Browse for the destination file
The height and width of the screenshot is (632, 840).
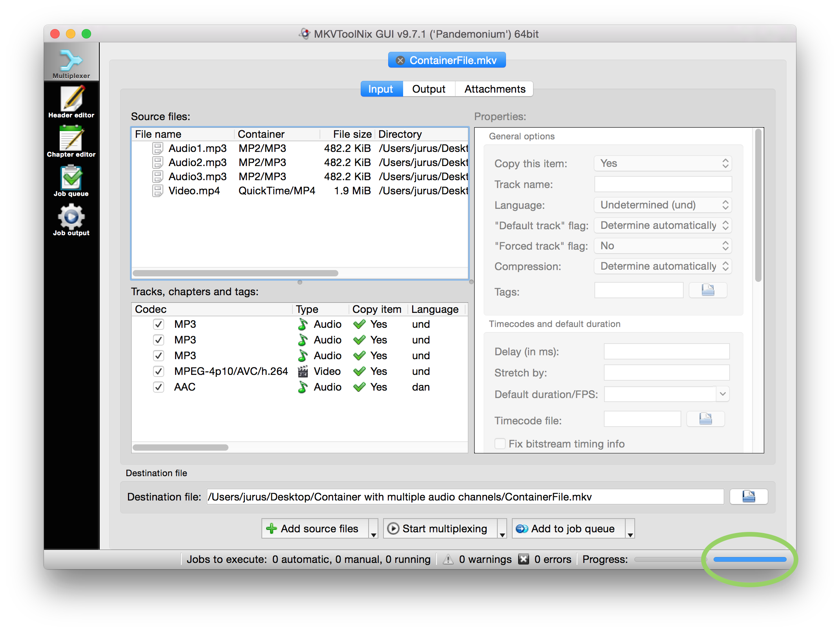(749, 497)
